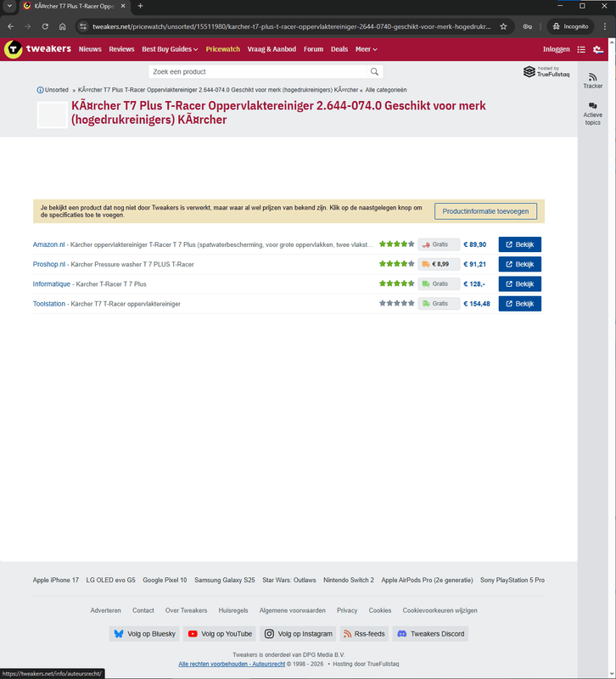616x679 pixels.
Task: Click €154,48 price for Toolstation
Action: tap(477, 304)
